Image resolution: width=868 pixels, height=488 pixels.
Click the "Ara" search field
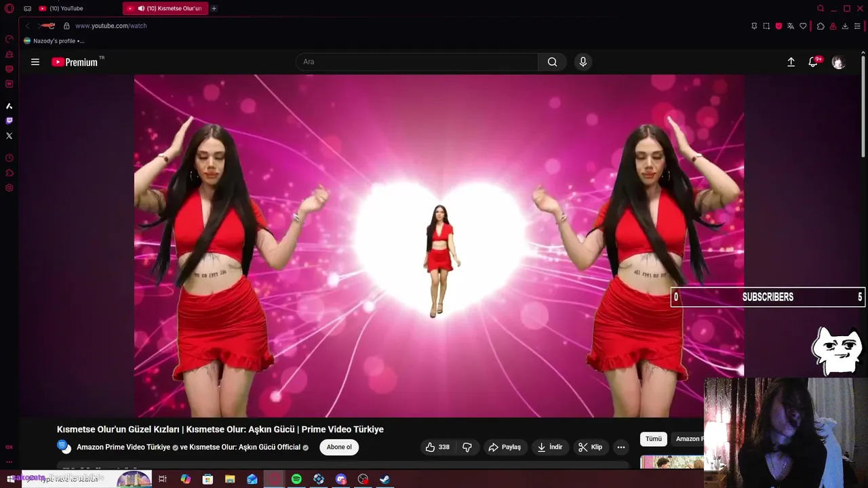(x=417, y=62)
